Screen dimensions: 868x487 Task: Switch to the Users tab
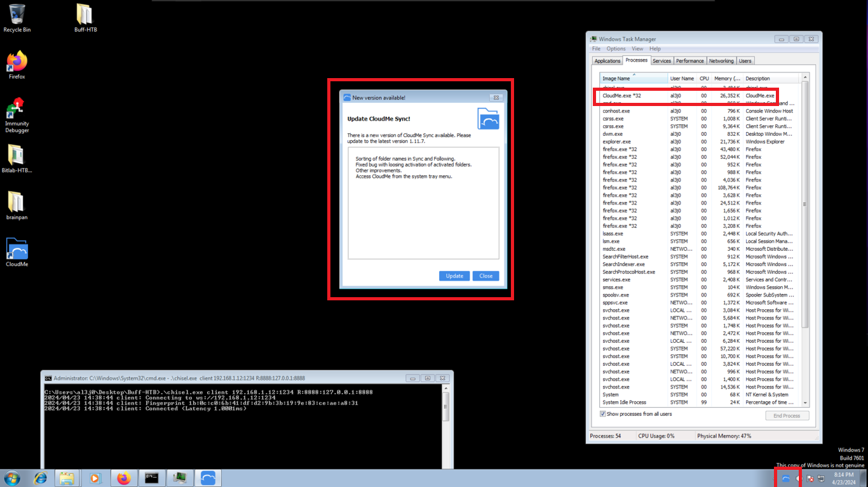coord(745,61)
